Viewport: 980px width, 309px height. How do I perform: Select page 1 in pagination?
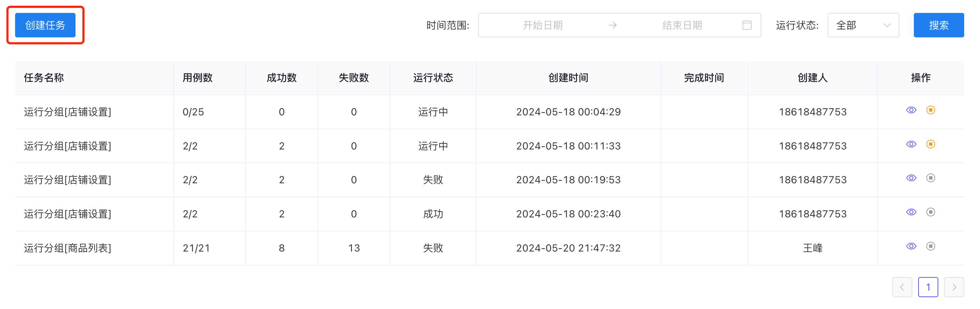928,287
